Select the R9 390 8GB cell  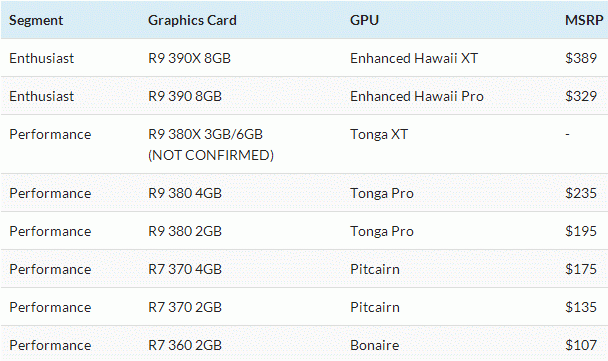[x=185, y=96]
